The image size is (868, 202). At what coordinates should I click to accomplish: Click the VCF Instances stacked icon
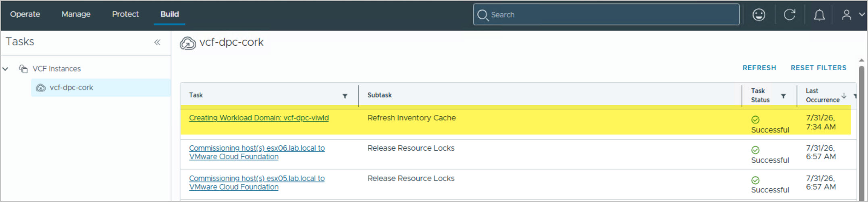point(23,69)
